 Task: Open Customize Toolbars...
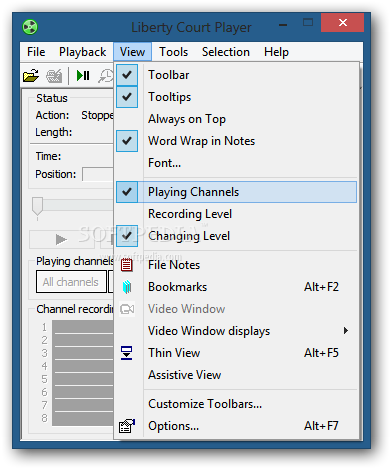[x=237, y=404]
